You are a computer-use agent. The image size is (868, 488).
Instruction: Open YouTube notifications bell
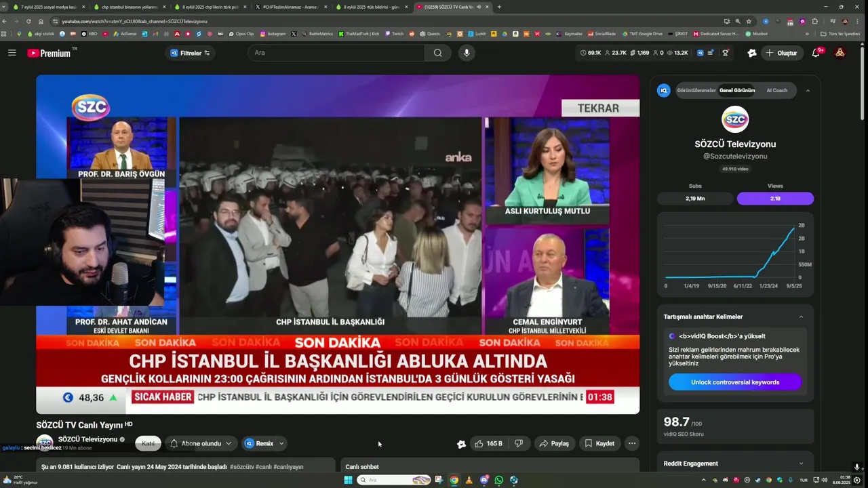coord(816,53)
